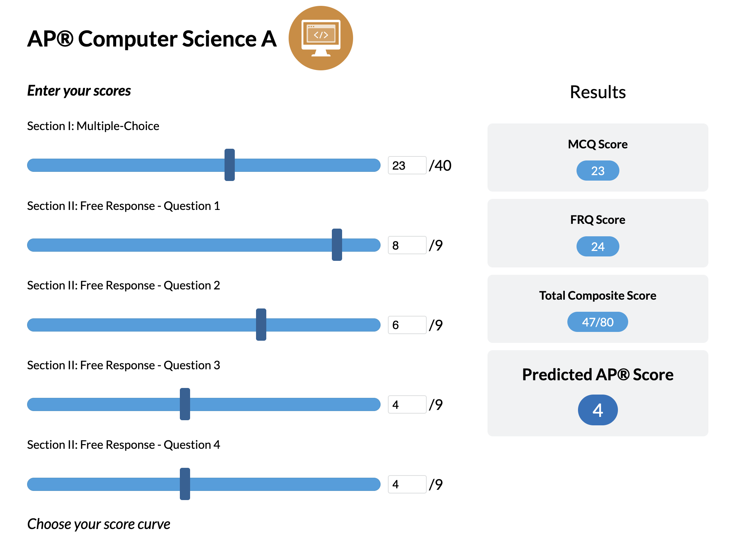Click the AP Computer Science A heading

click(152, 39)
